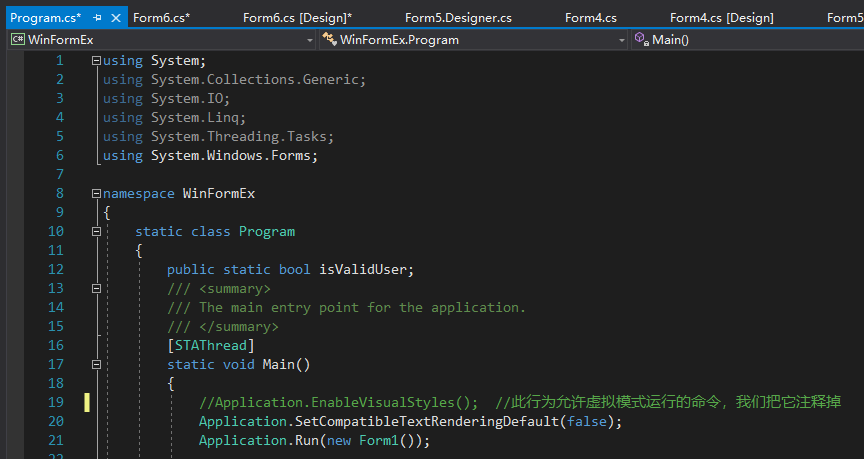This screenshot has height=459, width=864.
Task: Click the STAThread attribute
Action: (211, 345)
